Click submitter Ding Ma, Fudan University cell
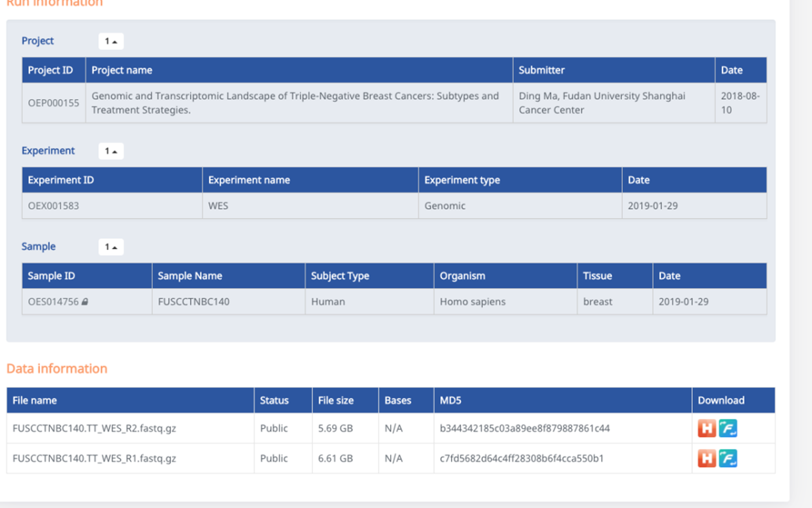812x508 pixels. [614, 103]
